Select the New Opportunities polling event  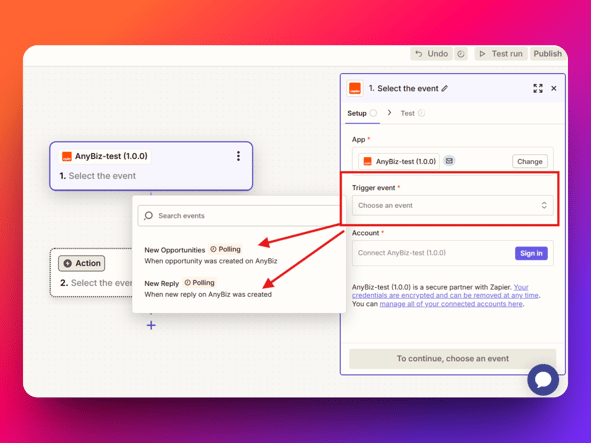pyautogui.click(x=211, y=255)
